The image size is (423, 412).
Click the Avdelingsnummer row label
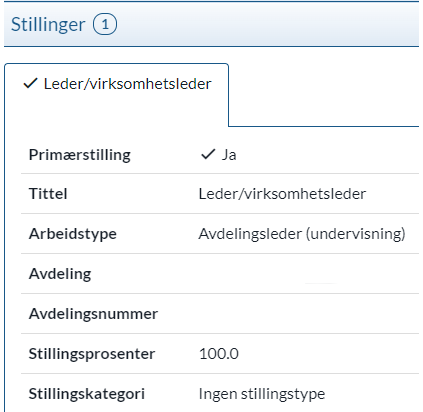pyautogui.click(x=93, y=314)
